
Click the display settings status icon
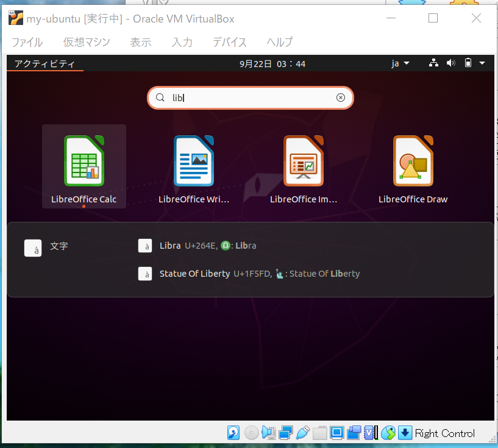[x=336, y=433]
